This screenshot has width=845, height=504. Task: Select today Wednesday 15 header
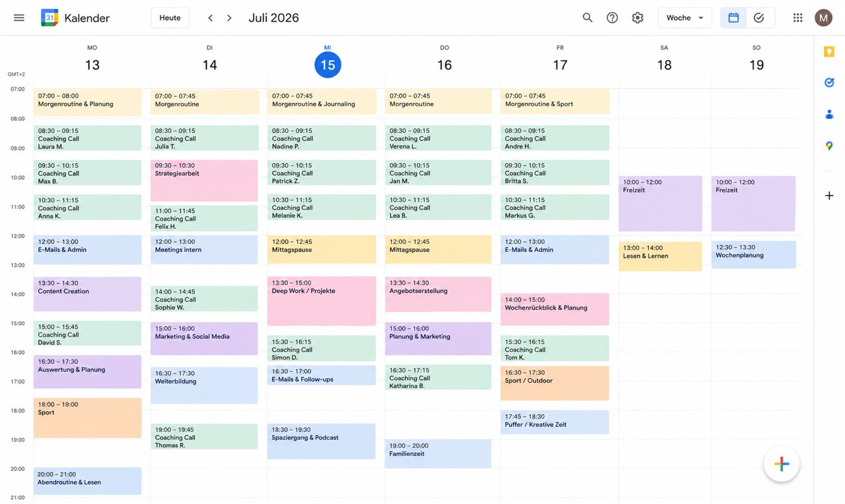pos(328,65)
